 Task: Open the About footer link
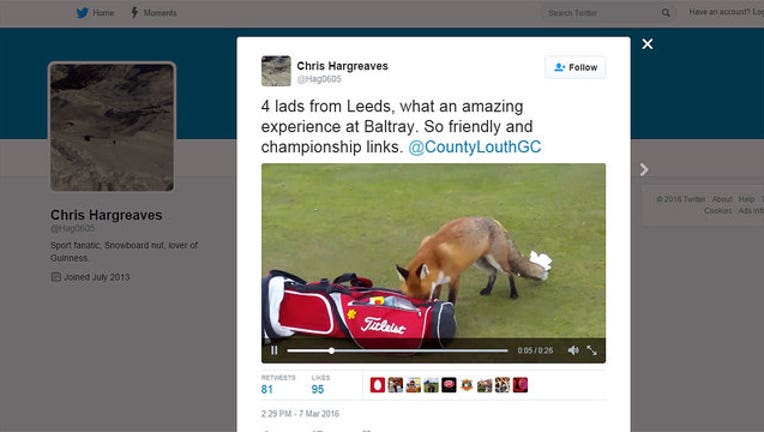(x=722, y=199)
